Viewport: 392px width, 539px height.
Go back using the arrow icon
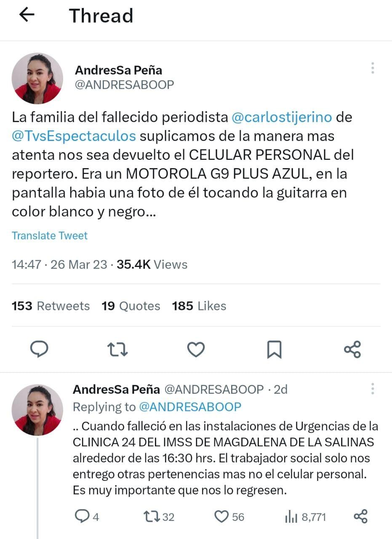pyautogui.click(x=27, y=15)
